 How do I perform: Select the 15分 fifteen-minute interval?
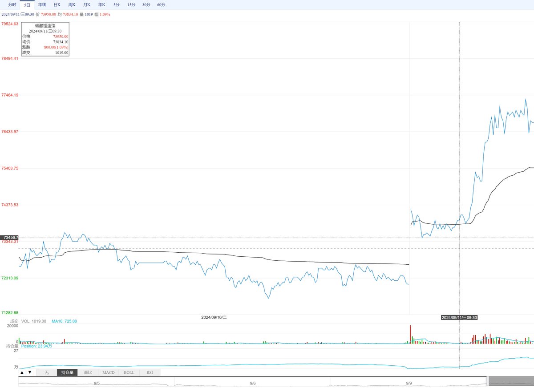pyautogui.click(x=131, y=4)
